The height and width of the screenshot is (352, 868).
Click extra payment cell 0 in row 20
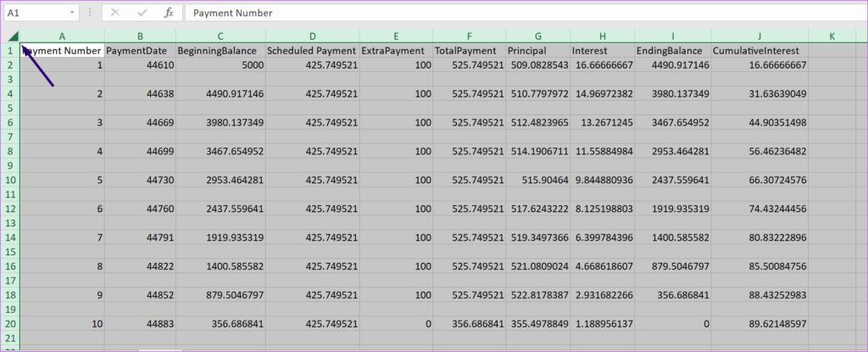click(x=396, y=324)
